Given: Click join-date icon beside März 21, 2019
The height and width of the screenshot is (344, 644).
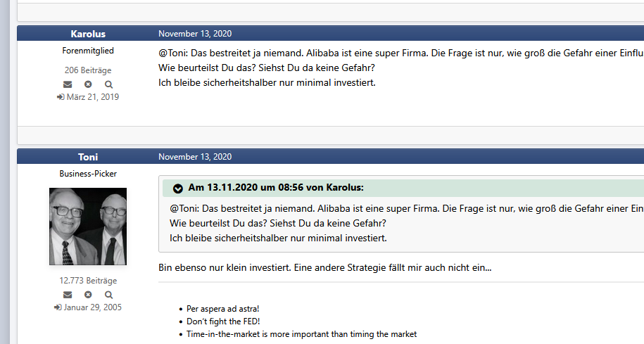Looking at the screenshot, I should coord(61,97).
